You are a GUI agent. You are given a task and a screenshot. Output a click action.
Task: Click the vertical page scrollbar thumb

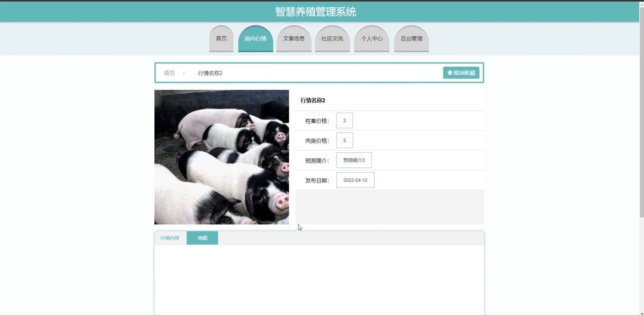[x=642, y=112]
